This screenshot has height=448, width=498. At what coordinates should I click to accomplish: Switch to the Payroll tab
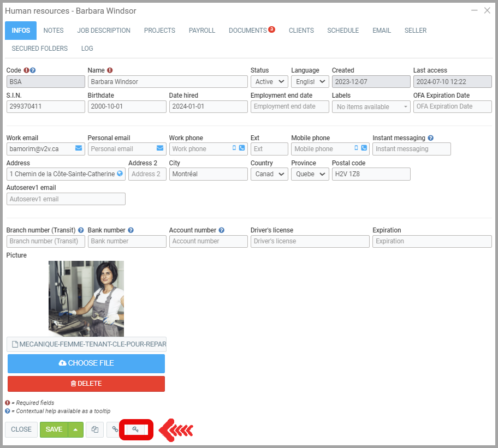[x=202, y=31]
